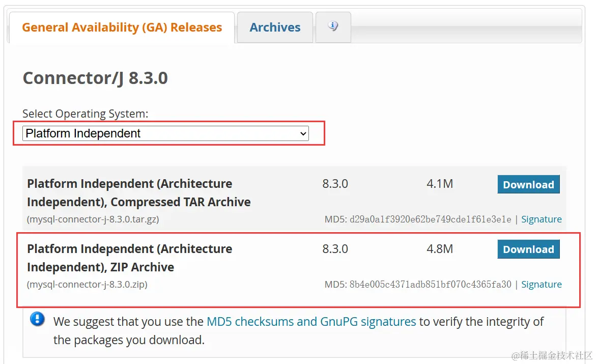Click the 4.8M file size value

coord(440,249)
